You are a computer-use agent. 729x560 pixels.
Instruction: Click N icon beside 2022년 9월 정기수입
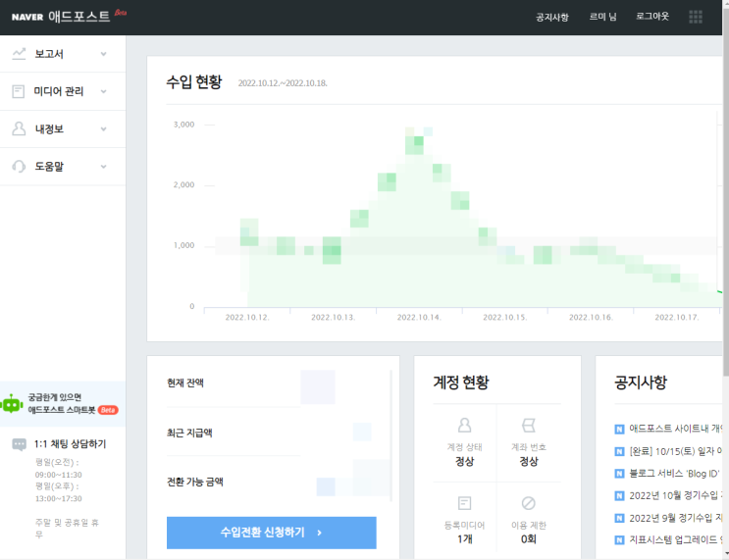click(619, 518)
